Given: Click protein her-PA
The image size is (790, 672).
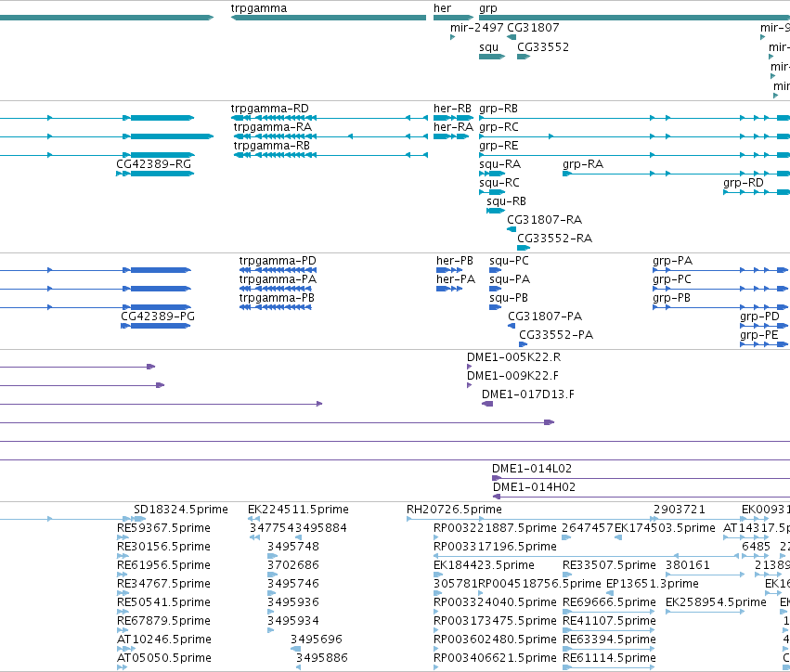Looking at the screenshot, I should tap(456, 279).
